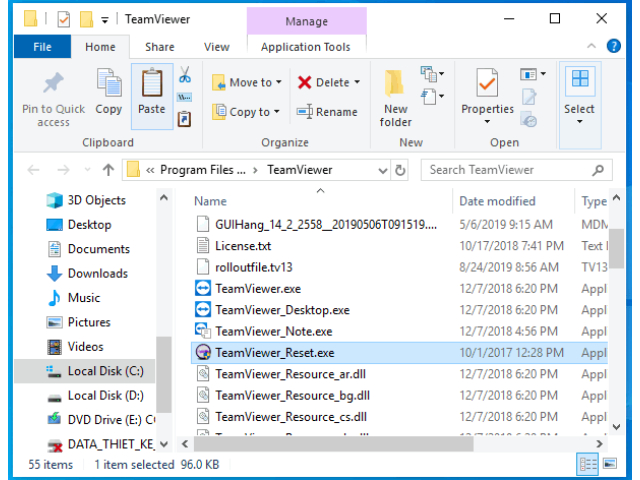Open Recent locations dropdown arrow

click(87, 170)
